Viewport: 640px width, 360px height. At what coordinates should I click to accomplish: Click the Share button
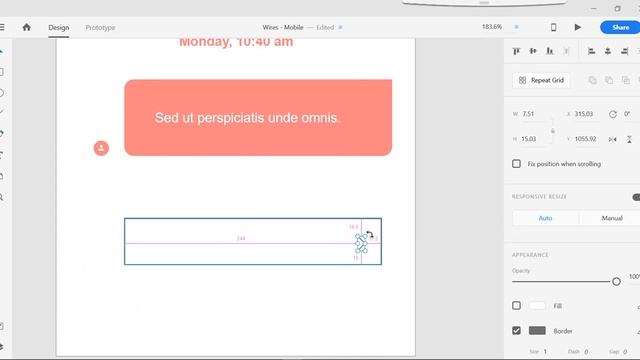(620, 27)
